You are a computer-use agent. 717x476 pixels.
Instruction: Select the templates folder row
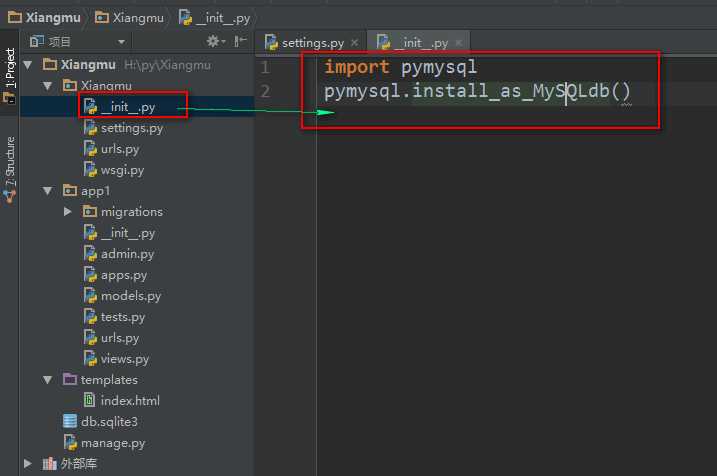[137, 380]
